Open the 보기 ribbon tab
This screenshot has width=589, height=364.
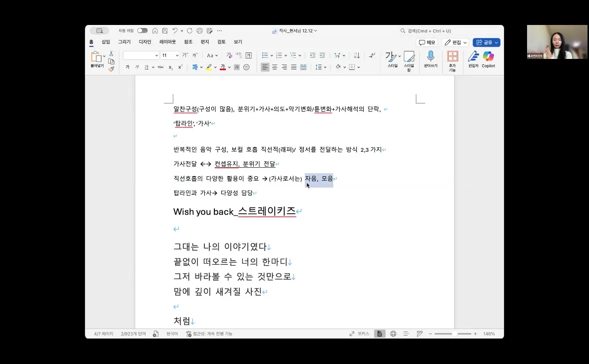click(238, 42)
